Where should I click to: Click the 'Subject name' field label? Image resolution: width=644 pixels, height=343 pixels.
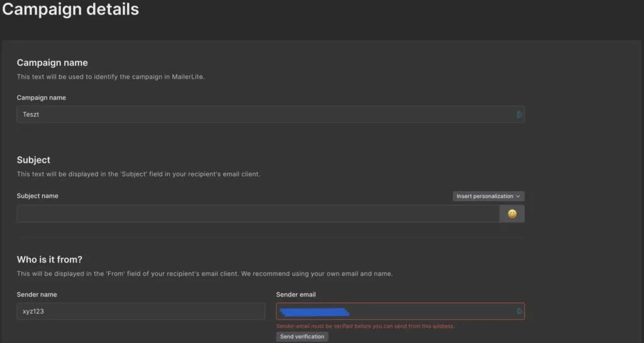click(x=37, y=196)
